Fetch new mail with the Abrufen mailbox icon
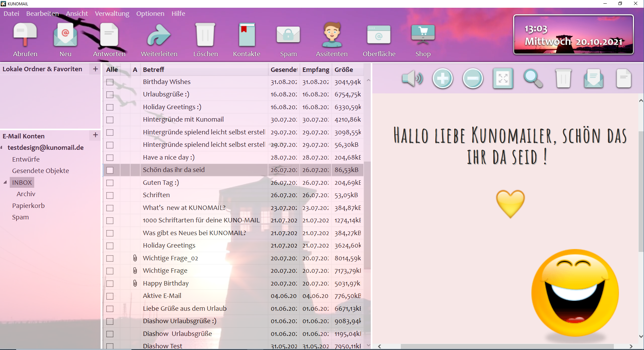Image resolution: width=644 pixels, height=350 pixels. coord(25,35)
